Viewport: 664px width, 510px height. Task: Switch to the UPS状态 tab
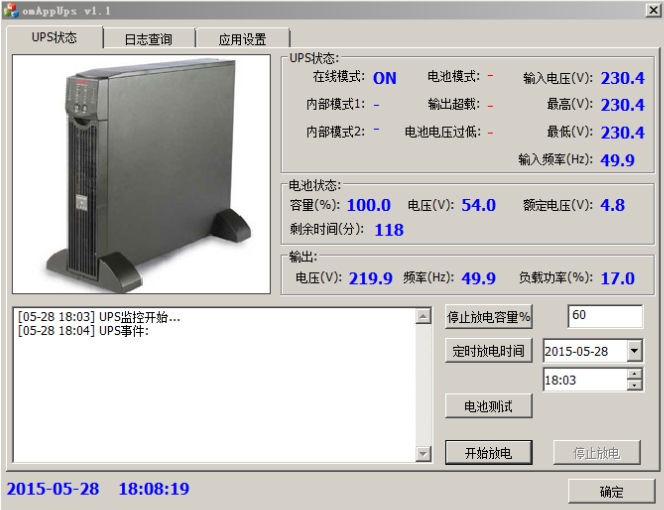54,38
